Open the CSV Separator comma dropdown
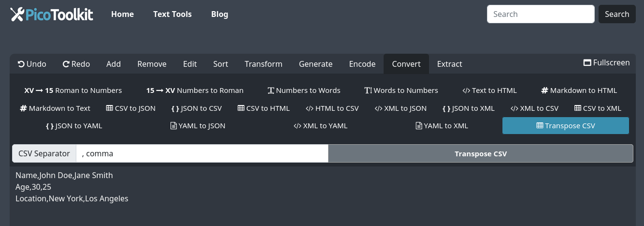Viewport: 644px width, 226px height. [x=202, y=154]
